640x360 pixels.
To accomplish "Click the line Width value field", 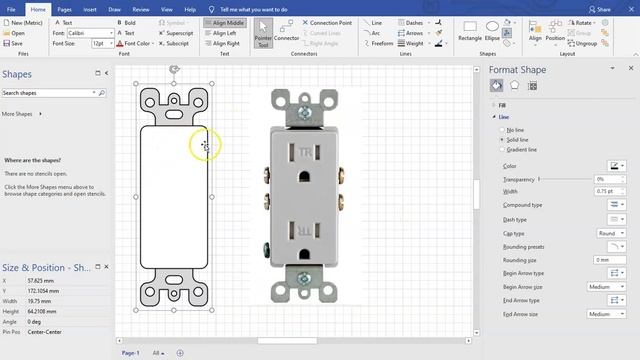I will coord(609,191).
